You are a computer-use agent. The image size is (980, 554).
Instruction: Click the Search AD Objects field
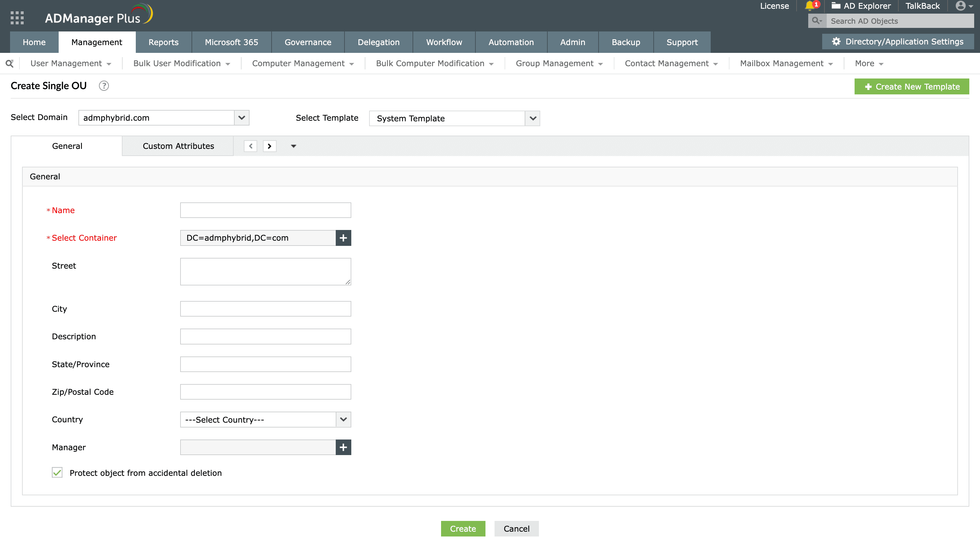pyautogui.click(x=900, y=21)
